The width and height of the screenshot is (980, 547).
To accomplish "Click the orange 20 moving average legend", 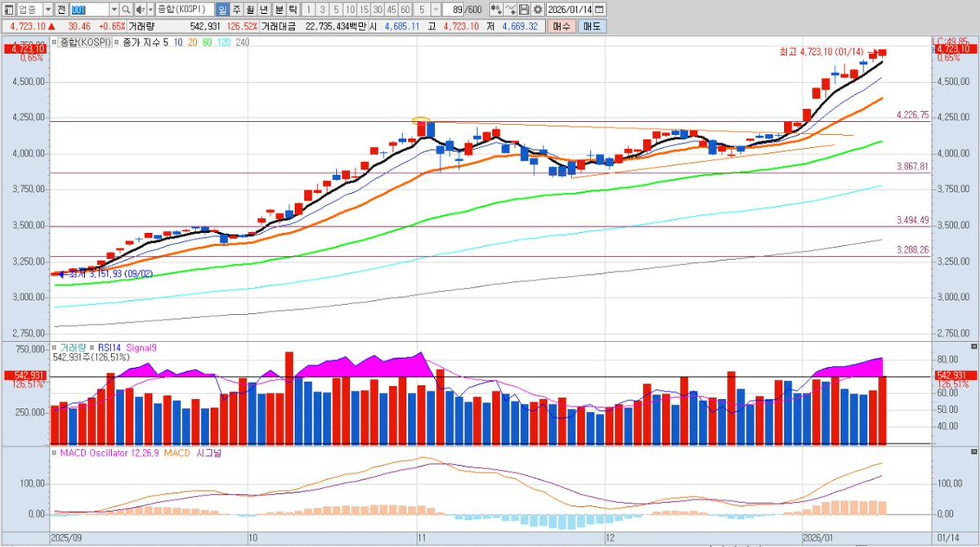I will (193, 43).
